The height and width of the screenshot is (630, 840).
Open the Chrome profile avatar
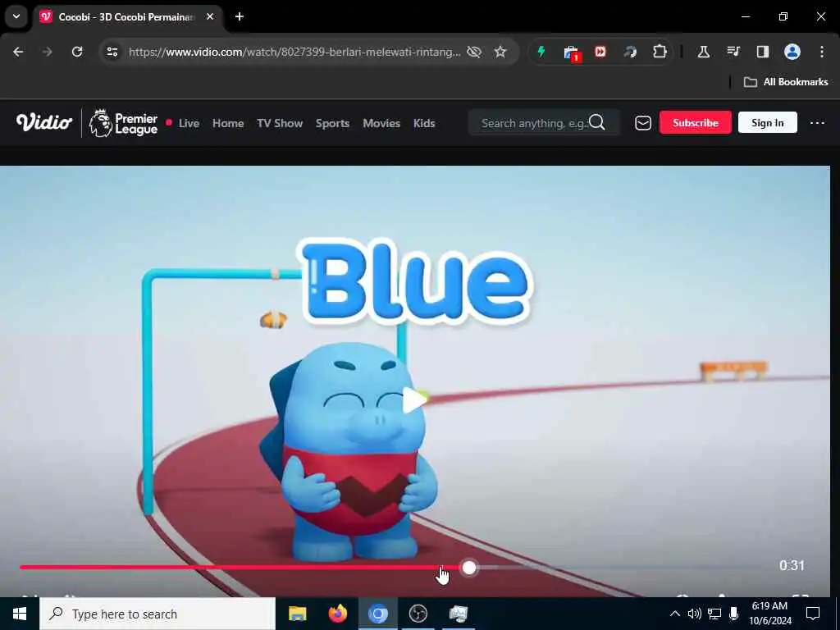click(x=792, y=52)
